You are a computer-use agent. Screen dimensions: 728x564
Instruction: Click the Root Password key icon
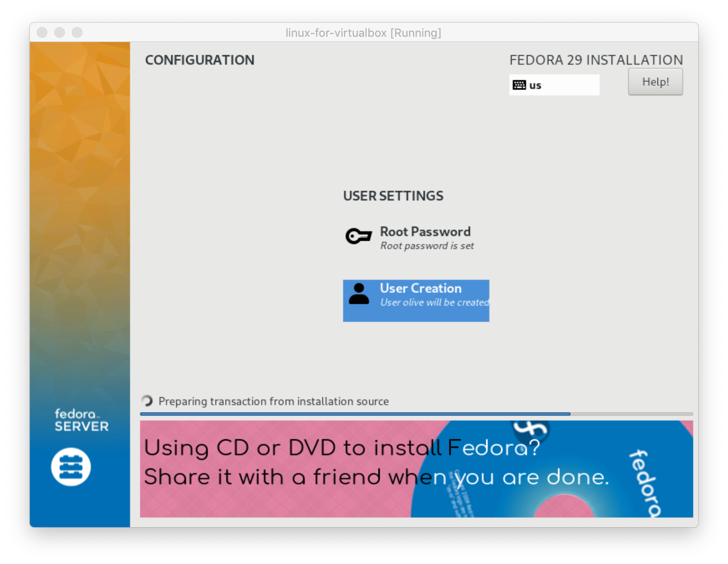[358, 236]
